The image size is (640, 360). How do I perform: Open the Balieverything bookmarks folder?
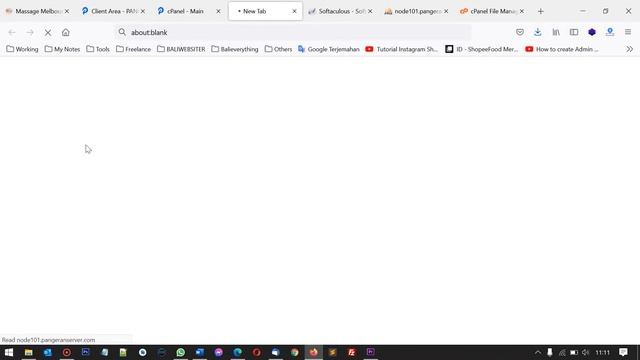(235, 49)
